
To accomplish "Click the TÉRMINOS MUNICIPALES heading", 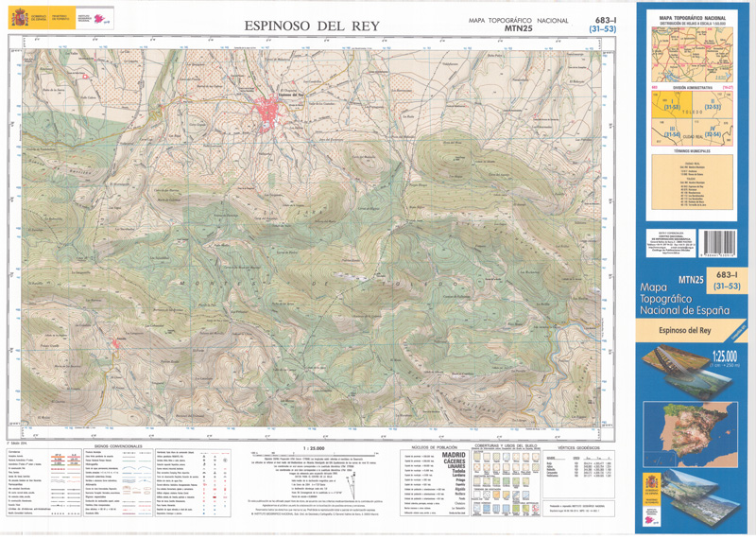I will click(692, 151).
